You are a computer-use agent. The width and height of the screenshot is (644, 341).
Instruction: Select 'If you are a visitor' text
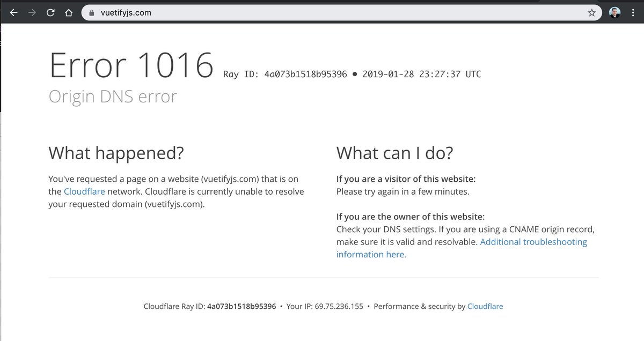406,179
